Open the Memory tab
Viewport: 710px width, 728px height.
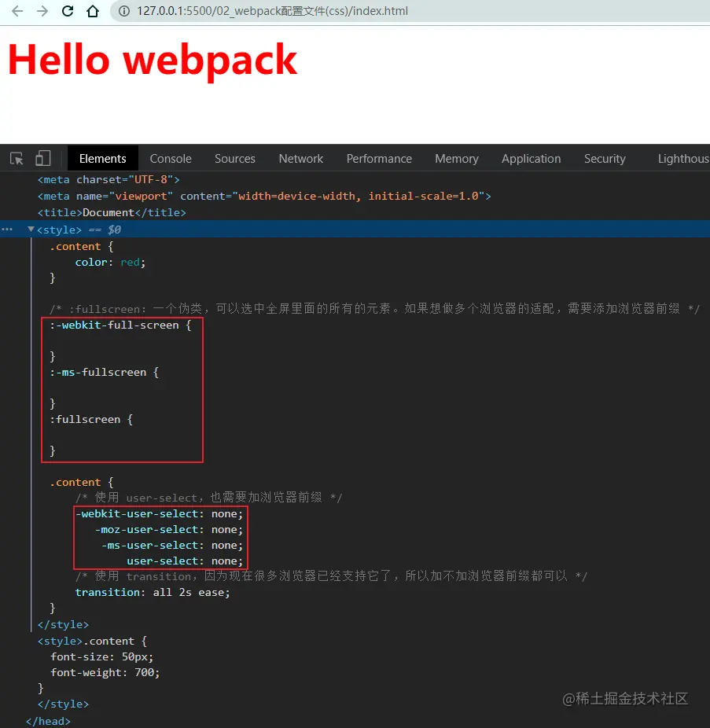(457, 158)
